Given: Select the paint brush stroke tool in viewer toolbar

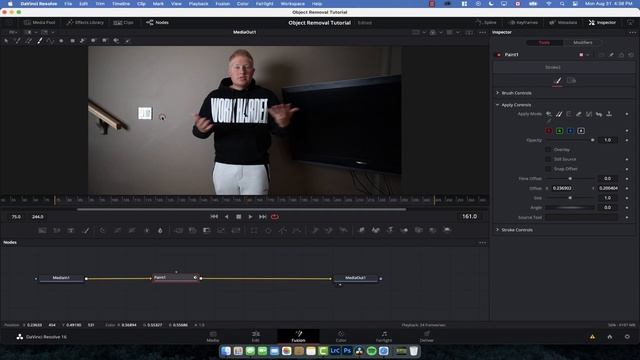Looking at the screenshot, I should [x=40, y=40].
